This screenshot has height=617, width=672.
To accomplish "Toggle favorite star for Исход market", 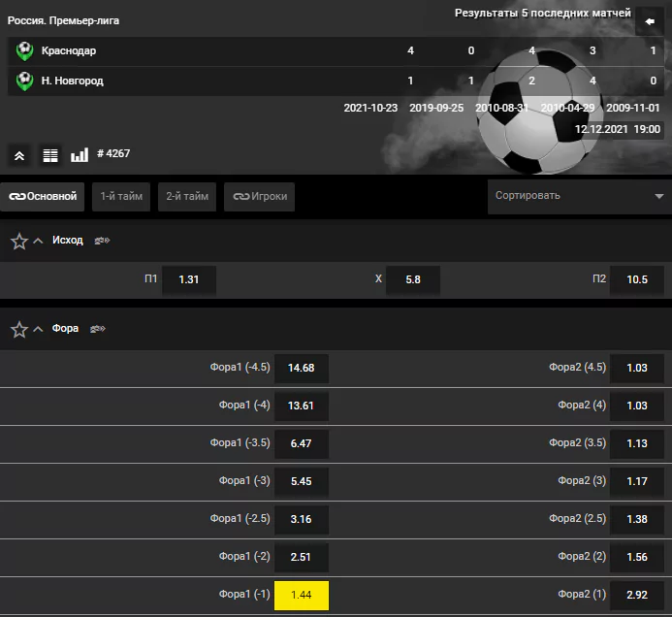I will [x=19, y=241].
